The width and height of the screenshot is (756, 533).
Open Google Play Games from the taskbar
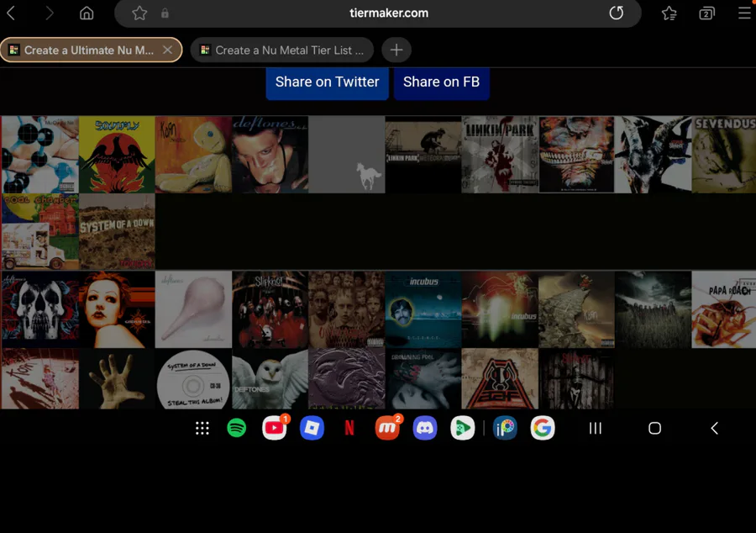[x=462, y=428]
